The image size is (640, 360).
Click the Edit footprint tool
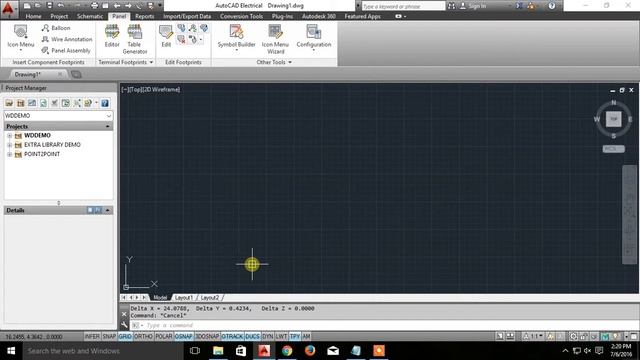(166, 36)
